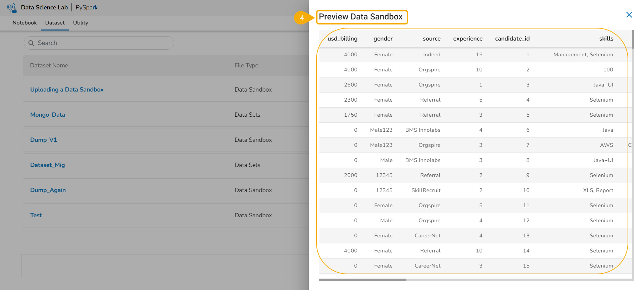Close the Preview Data Sandbox panel
The width and height of the screenshot is (644, 290).
pos(629,15)
